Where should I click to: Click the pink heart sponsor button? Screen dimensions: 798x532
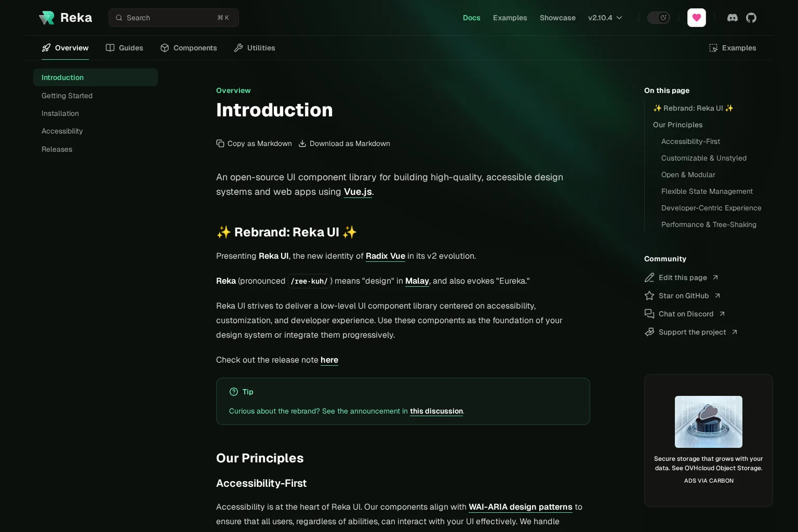[697, 18]
